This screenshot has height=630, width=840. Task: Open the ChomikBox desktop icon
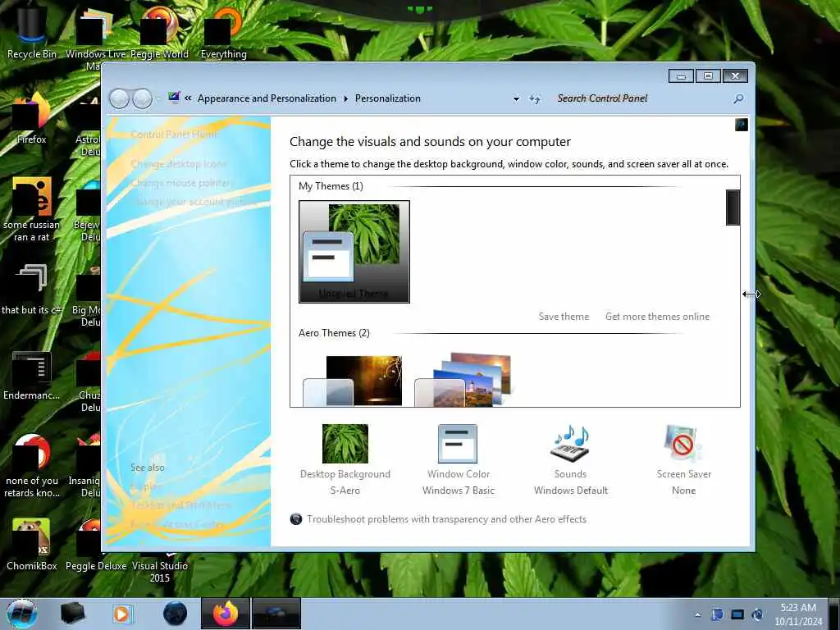click(x=32, y=545)
